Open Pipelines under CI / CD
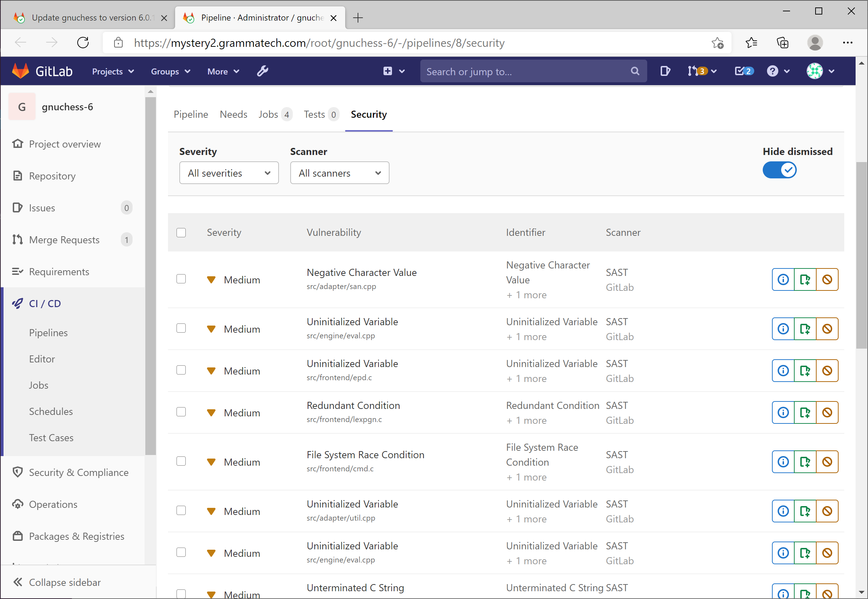This screenshot has height=599, width=868. pos(49,333)
